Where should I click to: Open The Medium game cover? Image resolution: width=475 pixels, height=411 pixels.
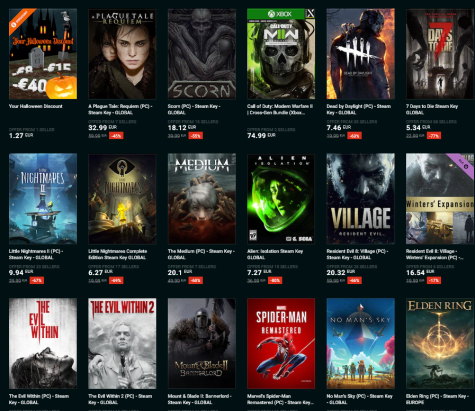(x=202, y=199)
